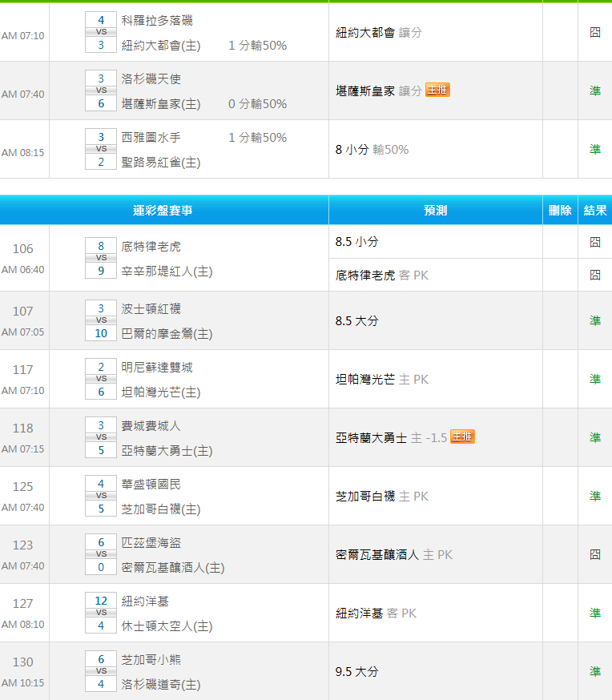Select the 9.5 大分 prediction text
This screenshot has height=700, width=612.
click(356, 671)
